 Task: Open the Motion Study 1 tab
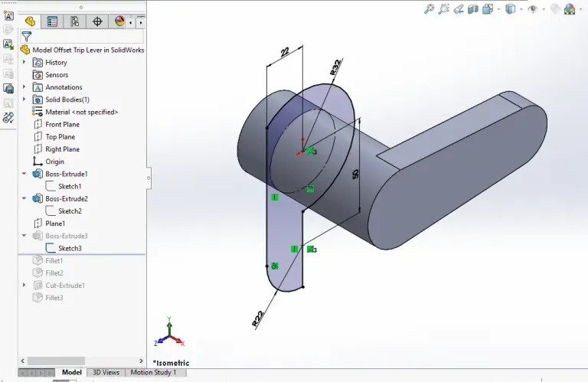click(x=153, y=372)
